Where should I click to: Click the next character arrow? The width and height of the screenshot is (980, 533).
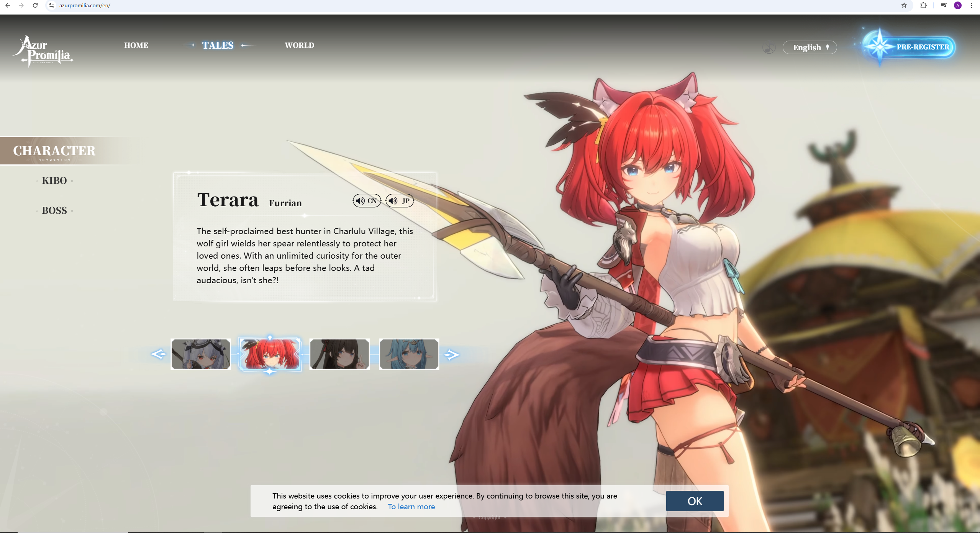click(451, 354)
